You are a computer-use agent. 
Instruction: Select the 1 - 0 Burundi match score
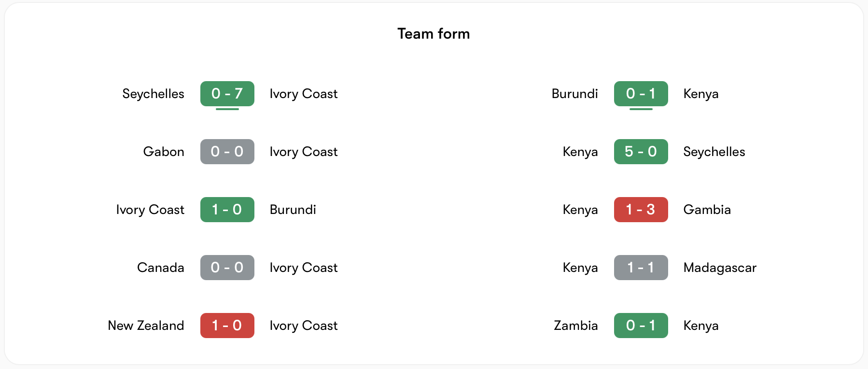[x=227, y=210]
